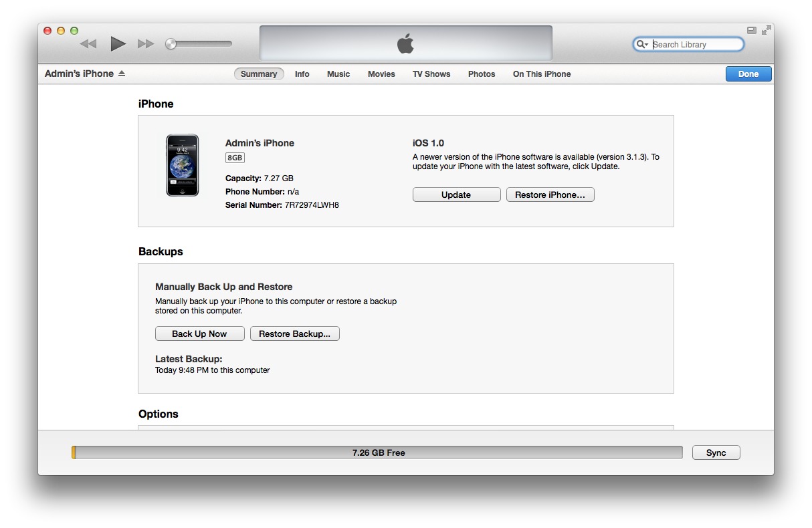
Task: Click the Options section heading
Action: point(159,414)
